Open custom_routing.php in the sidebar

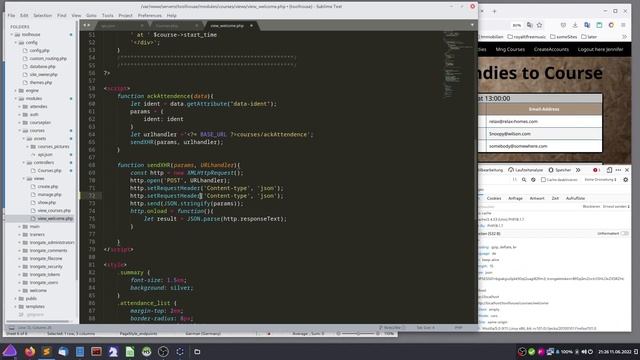pyautogui.click(x=48, y=59)
